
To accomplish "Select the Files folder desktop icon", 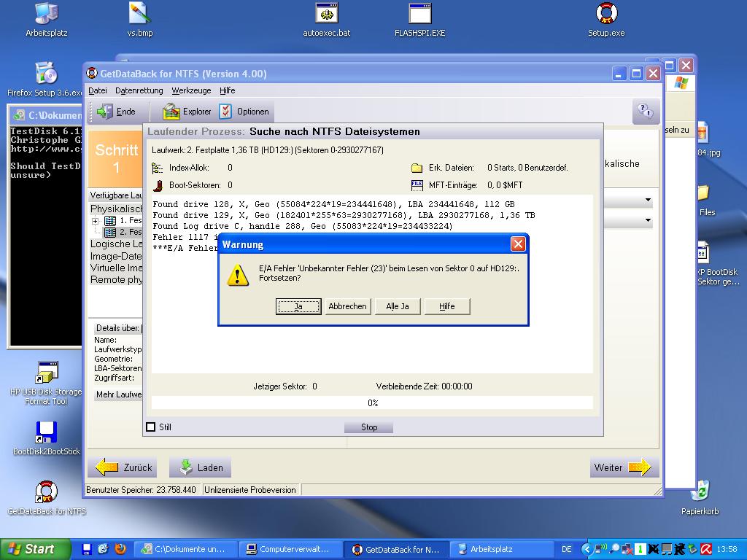I will pyautogui.click(x=706, y=200).
